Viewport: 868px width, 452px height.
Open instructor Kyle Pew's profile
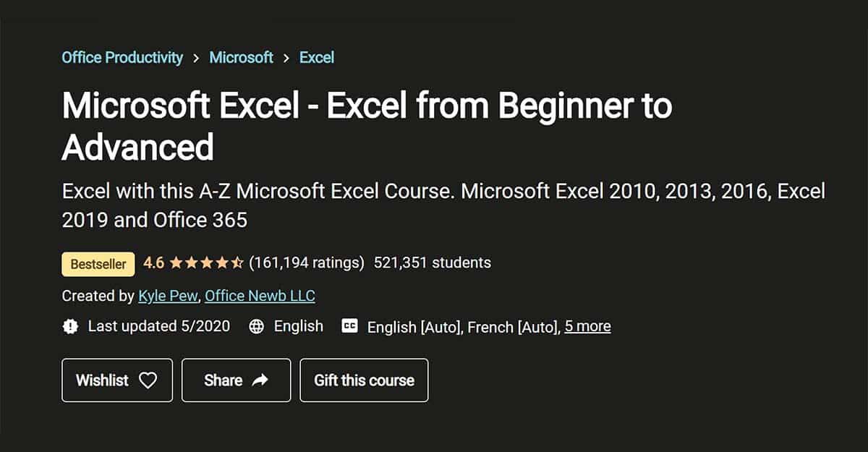point(167,296)
